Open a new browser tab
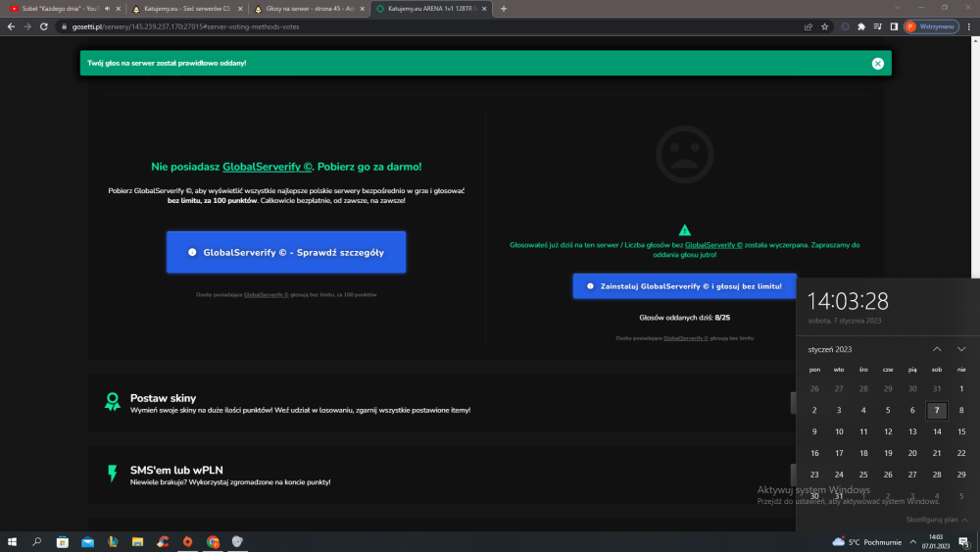The height and width of the screenshot is (552, 980). click(x=504, y=9)
